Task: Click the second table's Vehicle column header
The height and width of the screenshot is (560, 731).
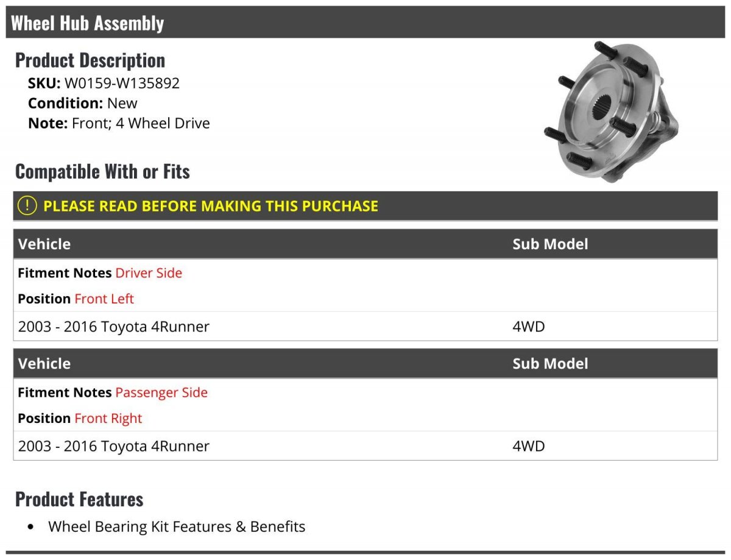Action: click(x=44, y=364)
